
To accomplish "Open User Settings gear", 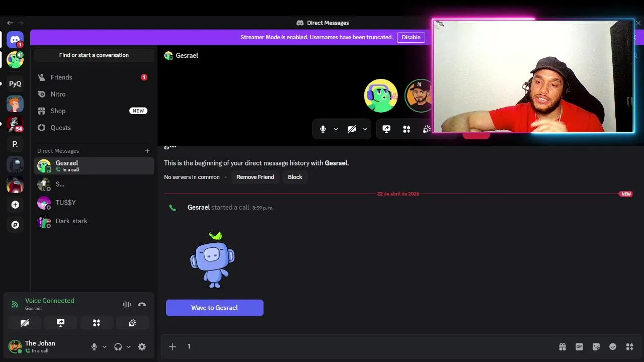I will tap(142, 347).
